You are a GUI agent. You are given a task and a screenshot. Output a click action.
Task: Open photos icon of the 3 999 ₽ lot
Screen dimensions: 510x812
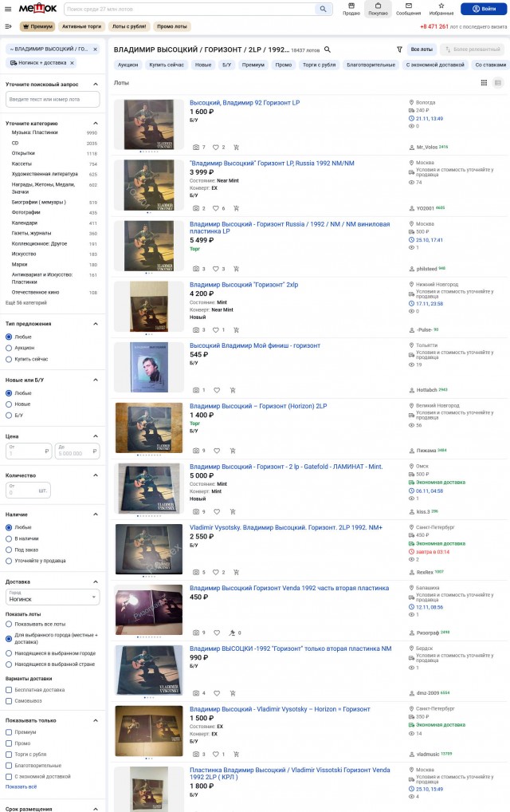click(196, 208)
